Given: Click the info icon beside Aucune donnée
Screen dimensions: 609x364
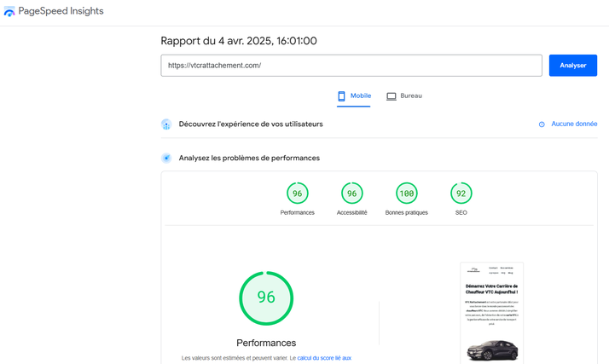Looking at the screenshot, I should click(542, 124).
